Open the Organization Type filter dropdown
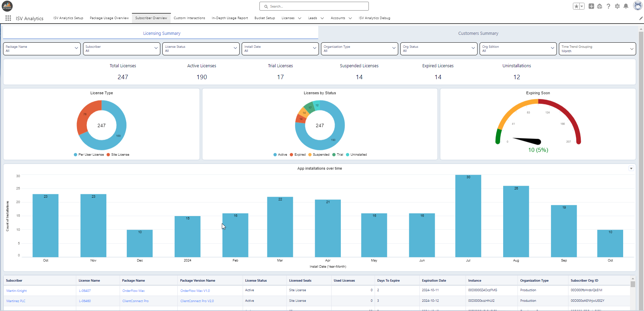Image resolution: width=644 pixels, height=311 pixels. click(359, 48)
